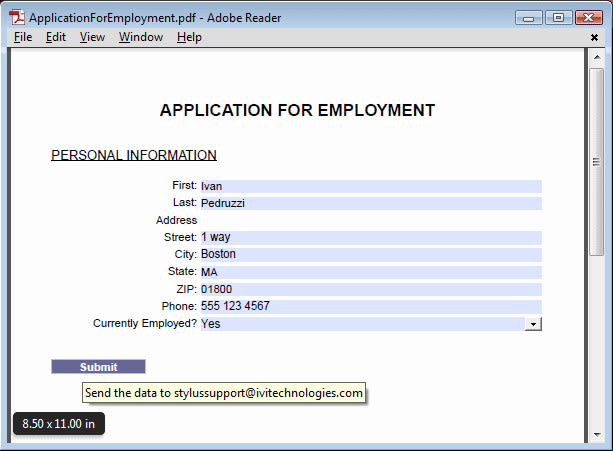Screen dimensions: 613x451
Task: Click the Last name field containing Pedruzzi
Action: (370, 203)
